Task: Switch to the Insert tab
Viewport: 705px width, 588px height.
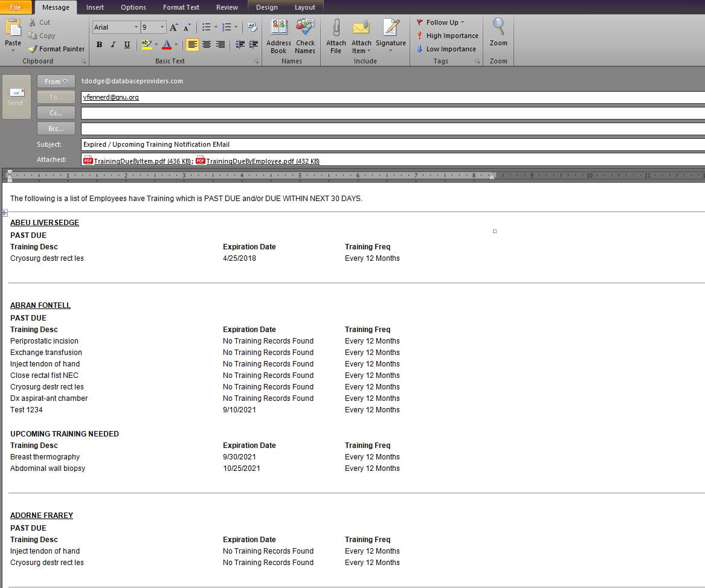Action: click(95, 7)
